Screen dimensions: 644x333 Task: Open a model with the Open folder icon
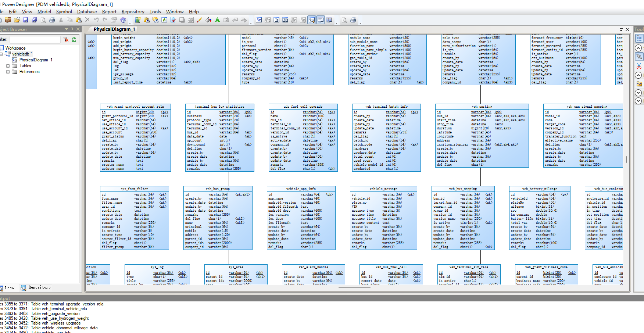click(x=17, y=20)
